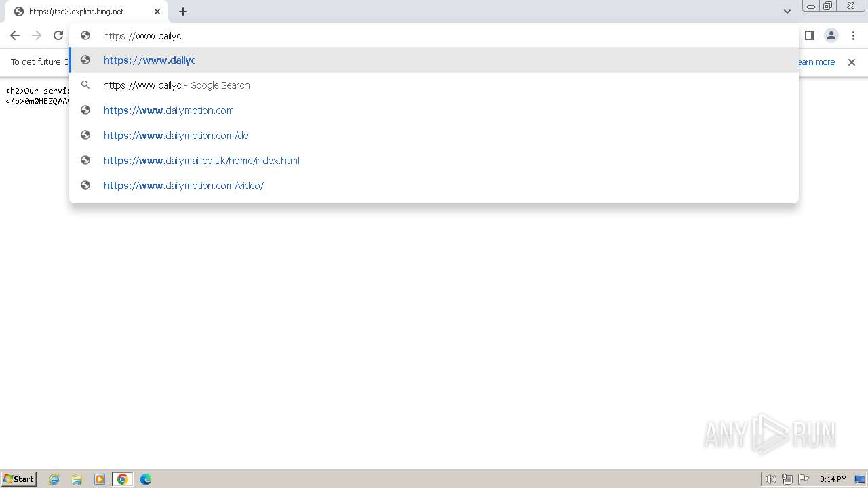This screenshot has width=868, height=488.
Task: Click the browser Back arrow
Action: tap(15, 35)
